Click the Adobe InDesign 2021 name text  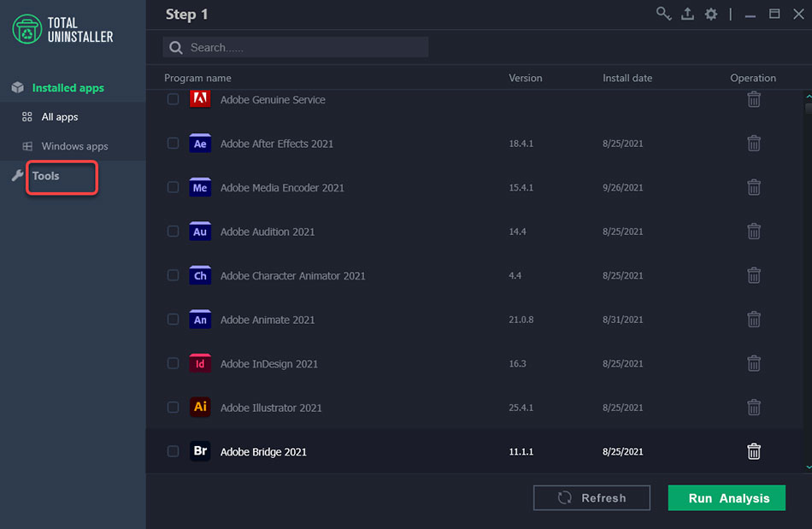coord(268,363)
